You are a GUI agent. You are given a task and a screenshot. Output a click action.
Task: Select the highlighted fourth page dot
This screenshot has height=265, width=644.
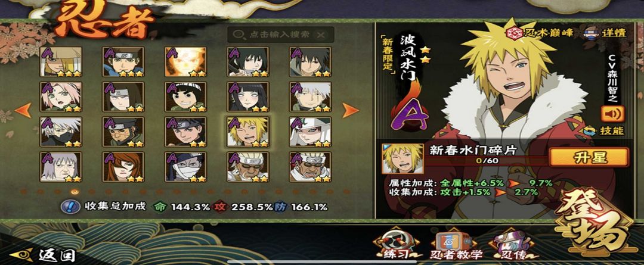click(x=75, y=192)
